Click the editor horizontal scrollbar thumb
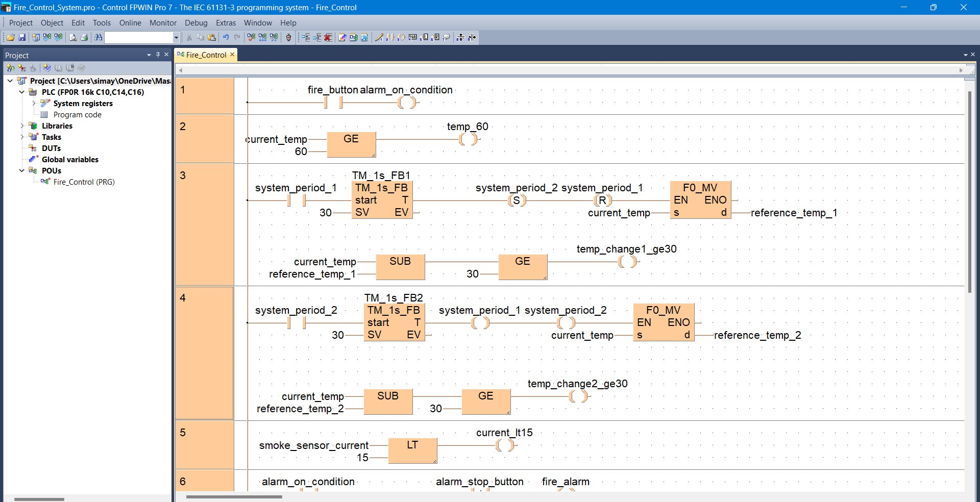 coord(234,496)
